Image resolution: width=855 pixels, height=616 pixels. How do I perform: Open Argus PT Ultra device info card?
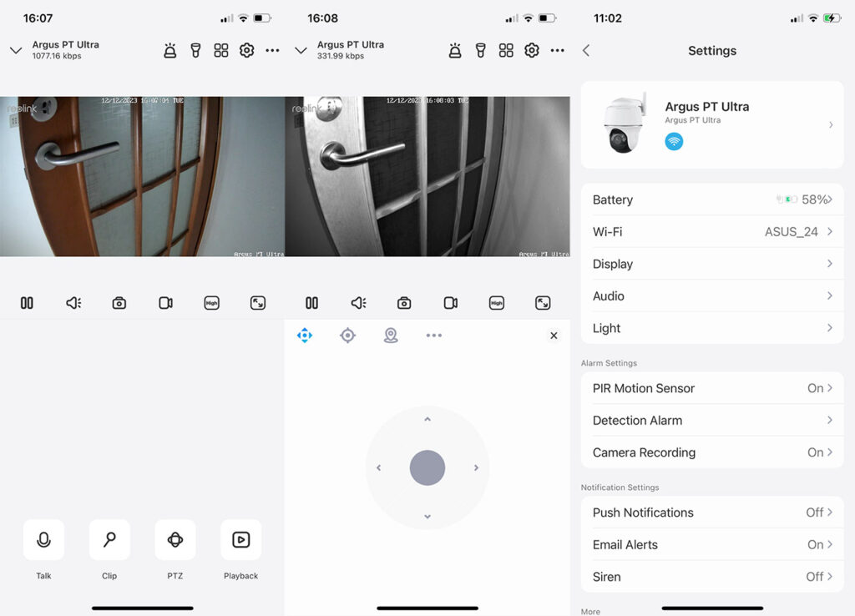(713, 125)
